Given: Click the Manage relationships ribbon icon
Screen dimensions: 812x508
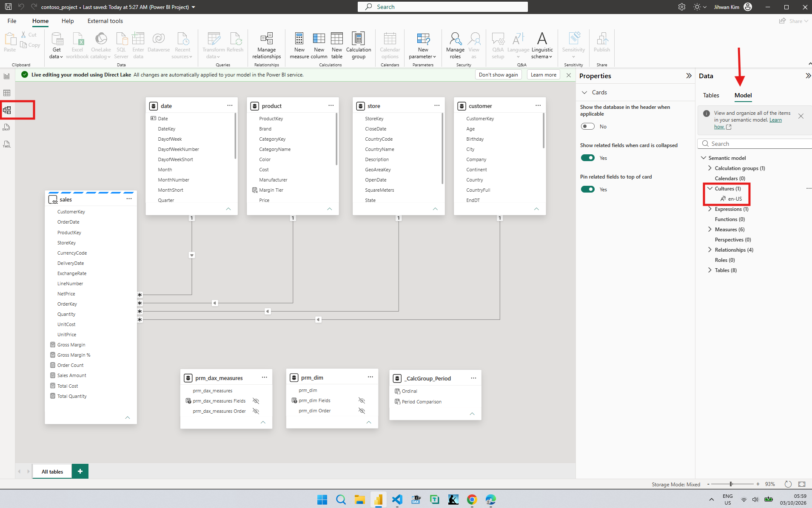Looking at the screenshot, I should click(267, 45).
